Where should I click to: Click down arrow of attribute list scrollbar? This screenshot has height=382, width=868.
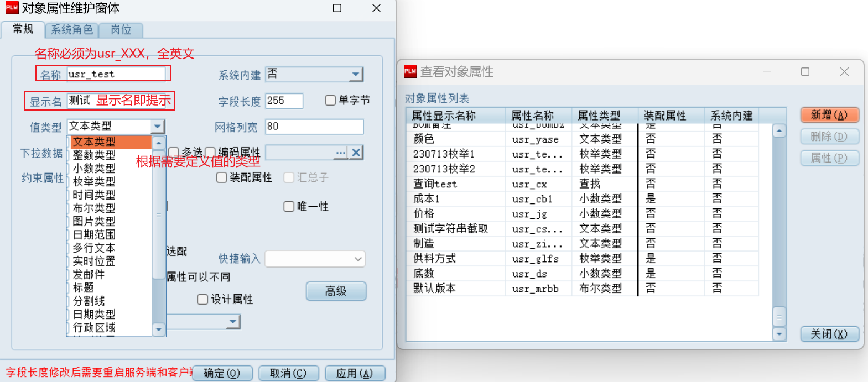click(x=779, y=333)
